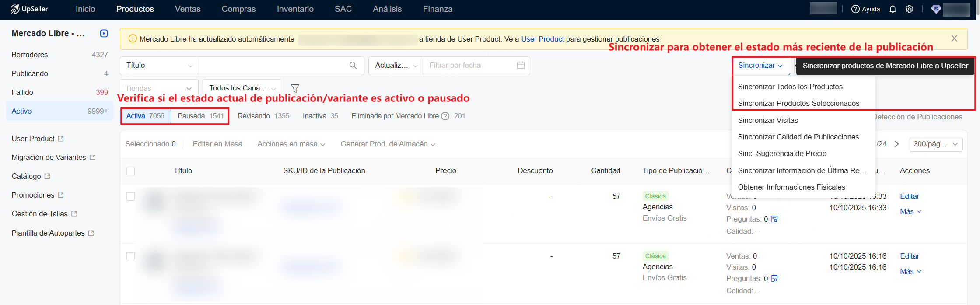Collapse sidebar using Mercado Libre panel icon

click(x=104, y=33)
